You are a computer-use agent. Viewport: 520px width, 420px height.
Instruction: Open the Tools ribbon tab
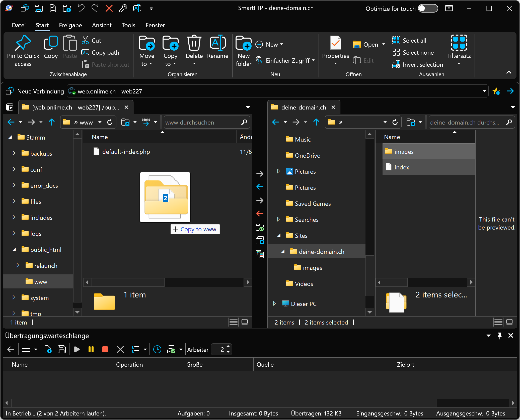tap(128, 25)
